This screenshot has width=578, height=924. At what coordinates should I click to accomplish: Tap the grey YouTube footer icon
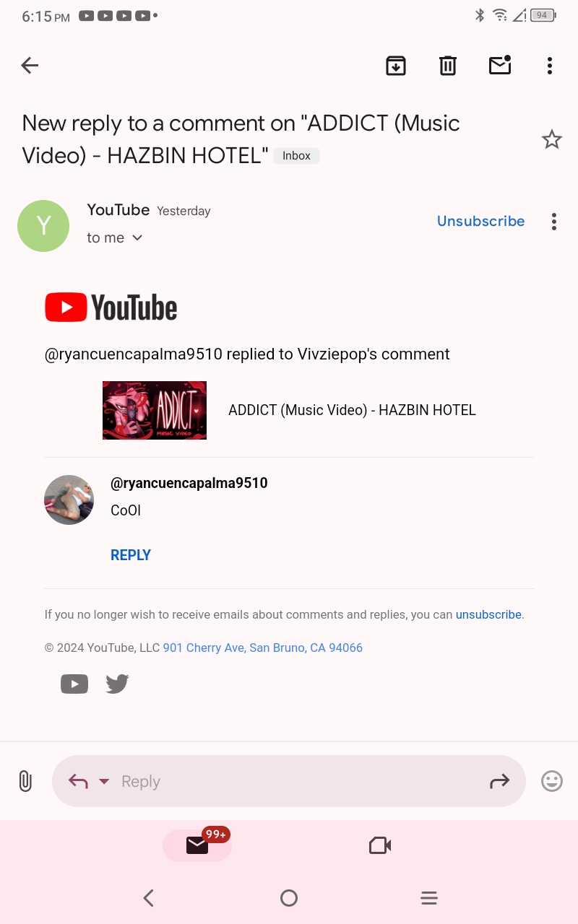(74, 684)
